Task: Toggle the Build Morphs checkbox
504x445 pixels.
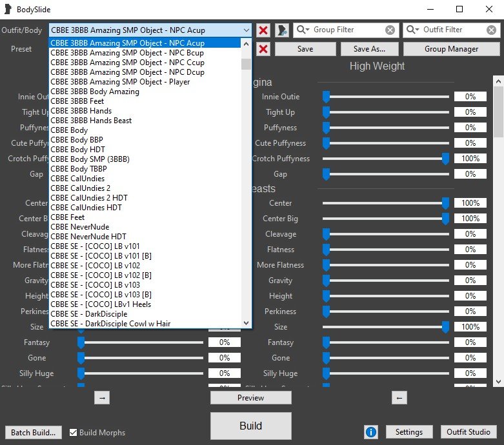Action: (x=74, y=433)
